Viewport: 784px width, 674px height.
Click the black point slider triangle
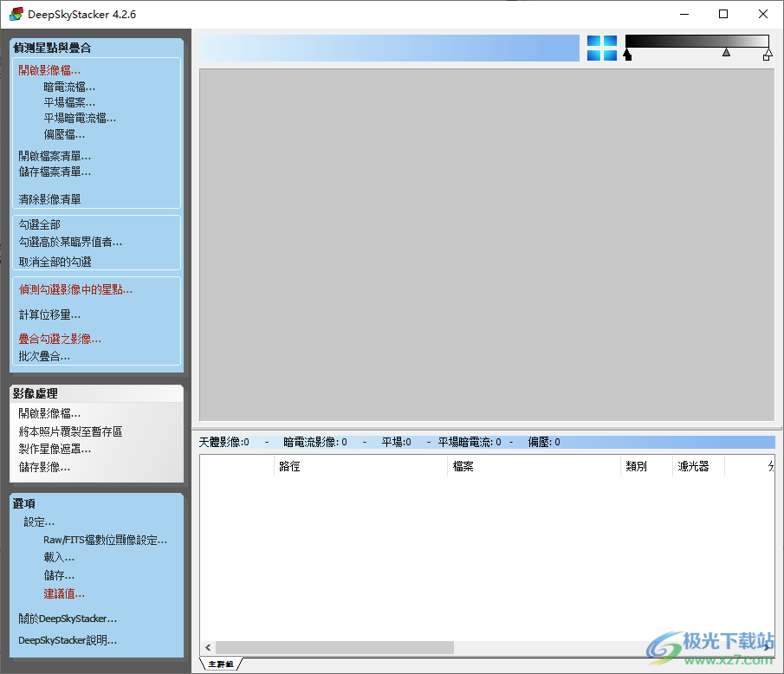[627, 55]
